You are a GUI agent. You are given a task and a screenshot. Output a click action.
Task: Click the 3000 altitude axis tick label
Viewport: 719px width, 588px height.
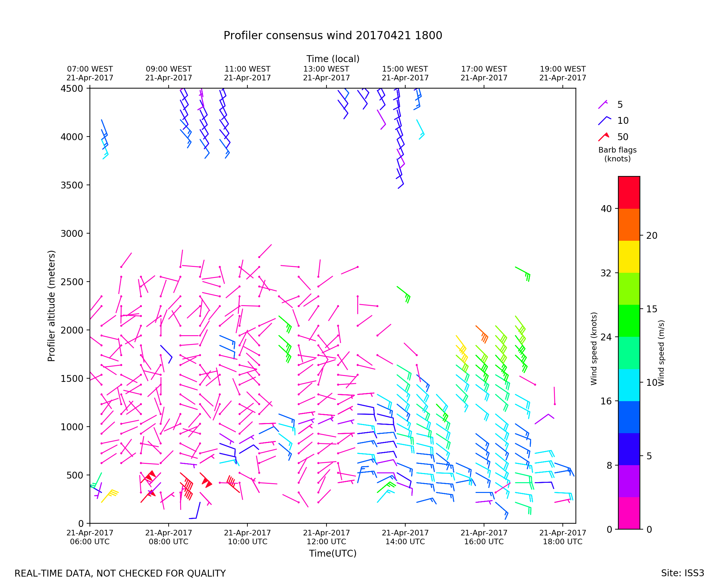pos(72,234)
